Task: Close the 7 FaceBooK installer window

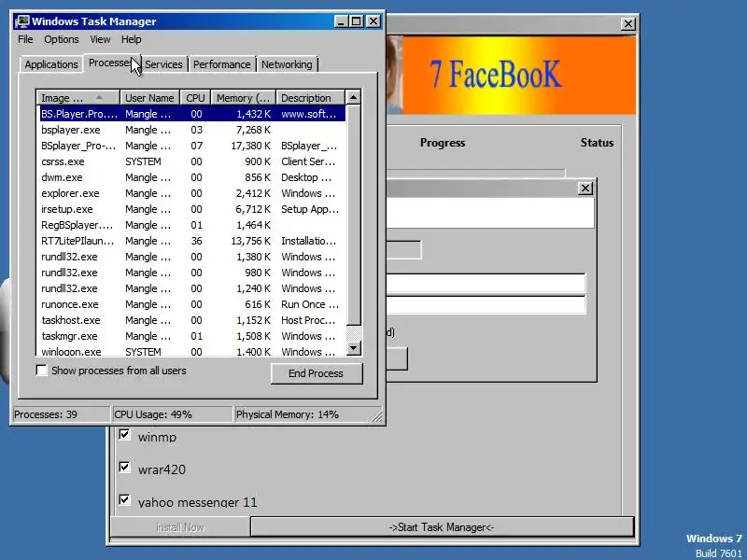Action: point(627,24)
